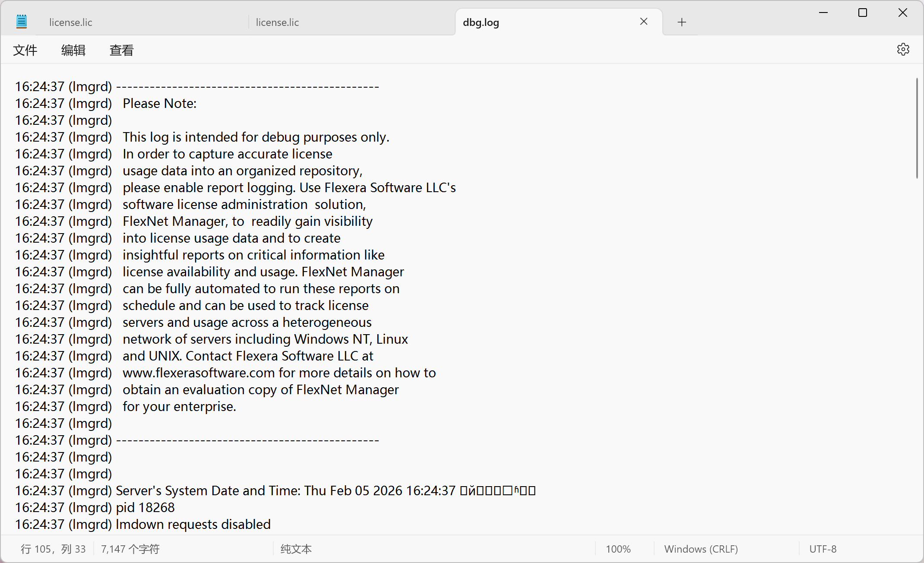This screenshot has width=924, height=563.
Task: Click the line and column indicator in the status bar
Action: click(53, 549)
